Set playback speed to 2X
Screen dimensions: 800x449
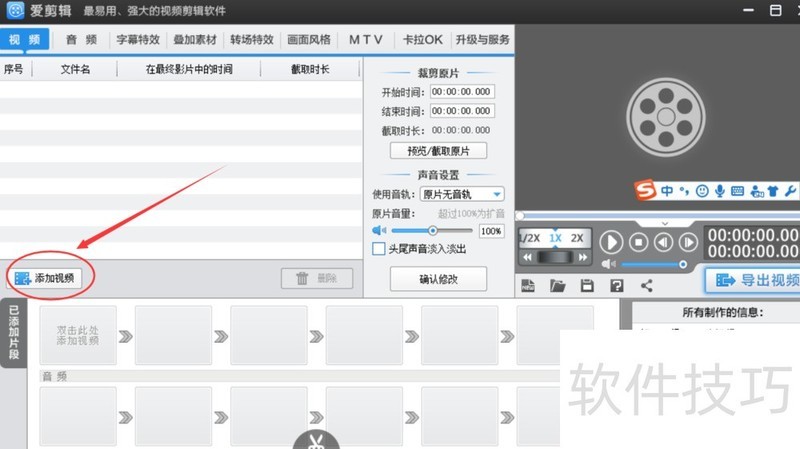[x=577, y=238]
